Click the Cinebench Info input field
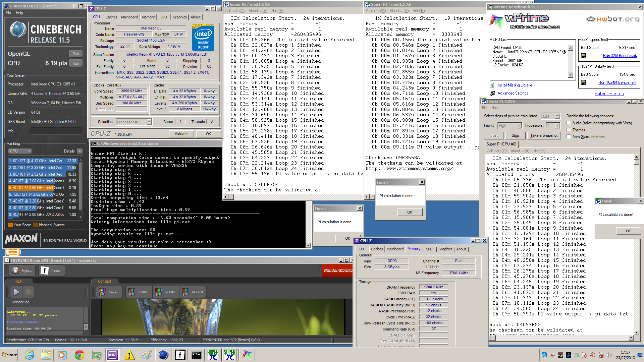This screenshot has height=362, width=644. click(x=56, y=131)
